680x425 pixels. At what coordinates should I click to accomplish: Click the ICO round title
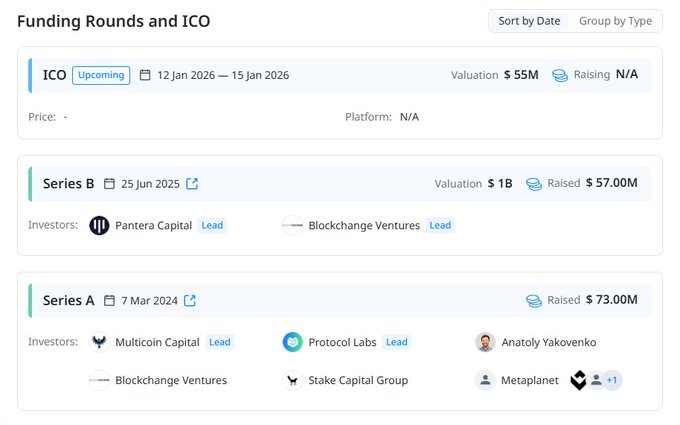point(54,75)
